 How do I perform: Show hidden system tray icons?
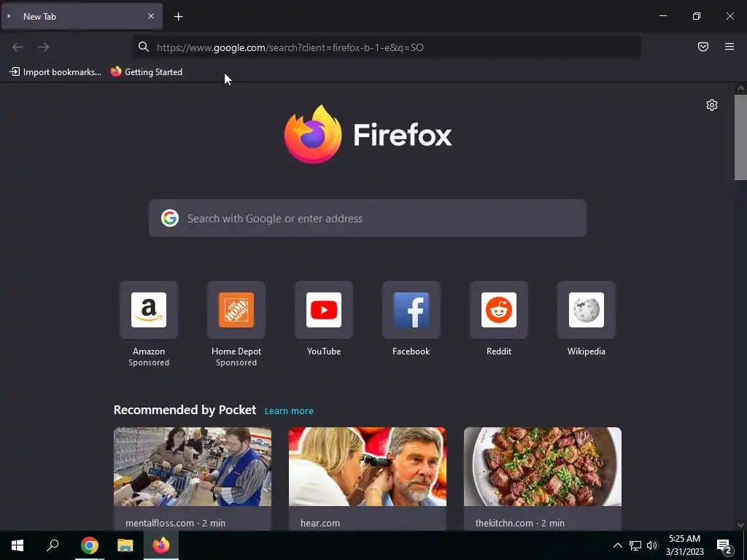tap(617, 545)
